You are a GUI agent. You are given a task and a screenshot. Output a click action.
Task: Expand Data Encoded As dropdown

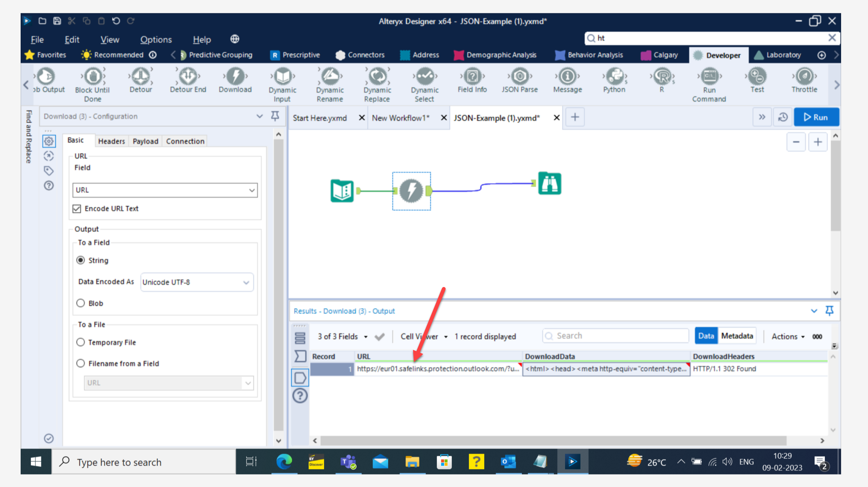pos(197,282)
